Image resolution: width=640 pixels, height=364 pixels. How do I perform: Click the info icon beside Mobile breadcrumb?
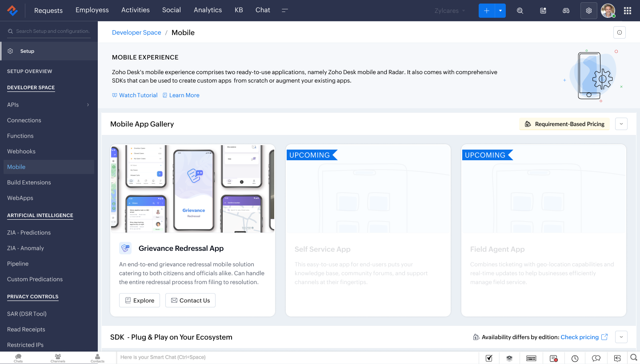pyautogui.click(x=620, y=32)
